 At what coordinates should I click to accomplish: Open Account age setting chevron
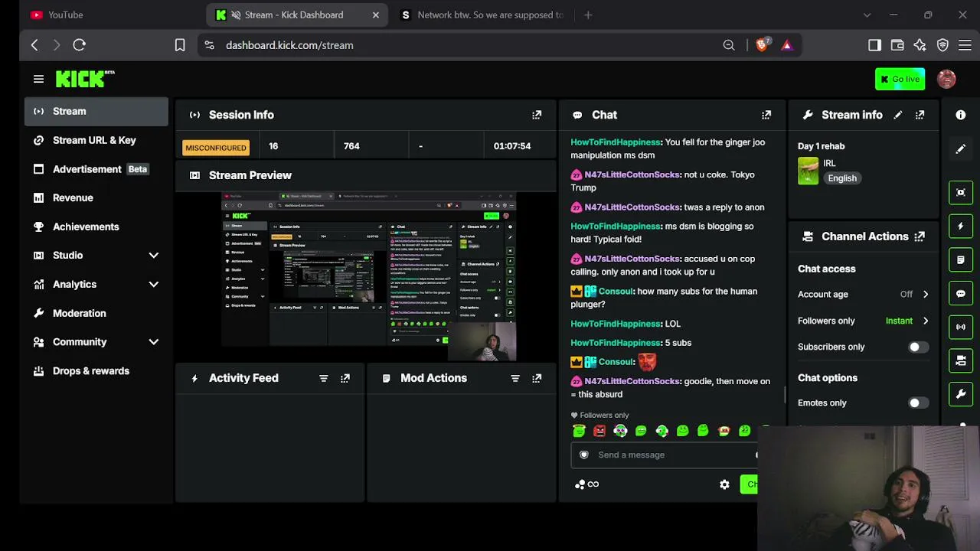(x=926, y=294)
